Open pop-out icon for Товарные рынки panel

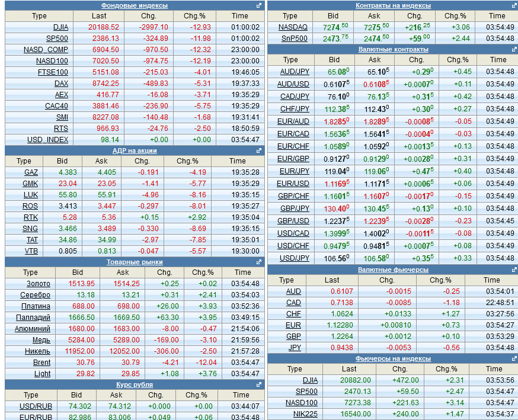click(259, 262)
